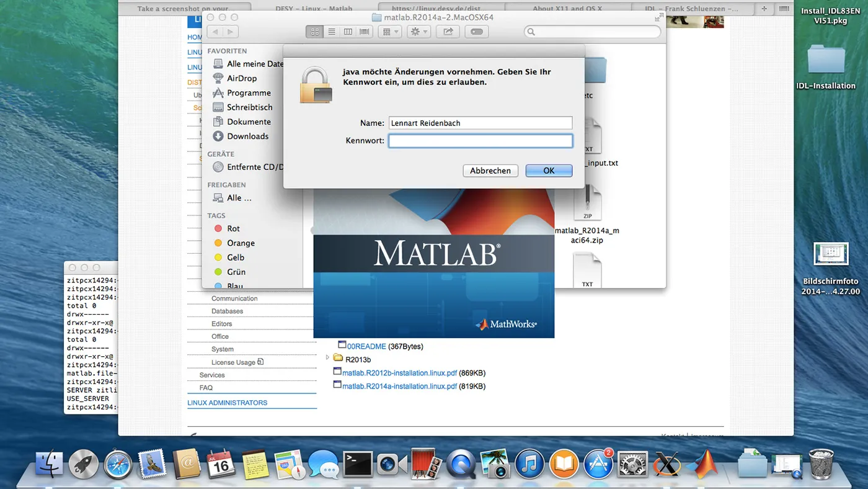Open the item arrangement dropdown in Finder
The image size is (868, 489).
390,31
